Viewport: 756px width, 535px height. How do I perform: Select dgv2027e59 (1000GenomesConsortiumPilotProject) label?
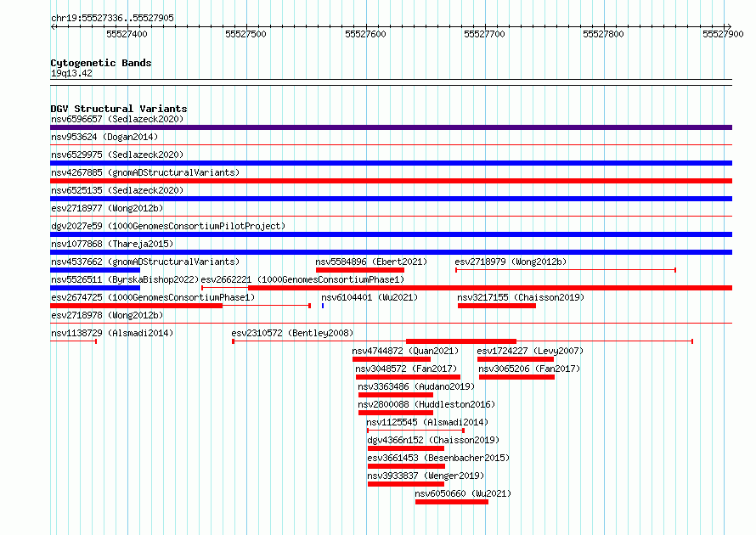168,226
